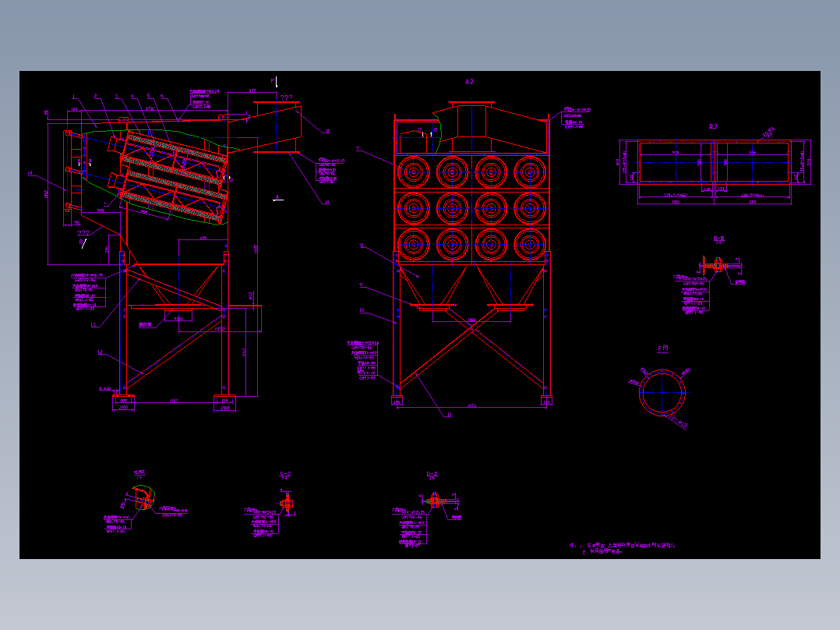Click the B section marker near the ladder
The width and height of the screenshot is (840, 630).
pos(83,243)
